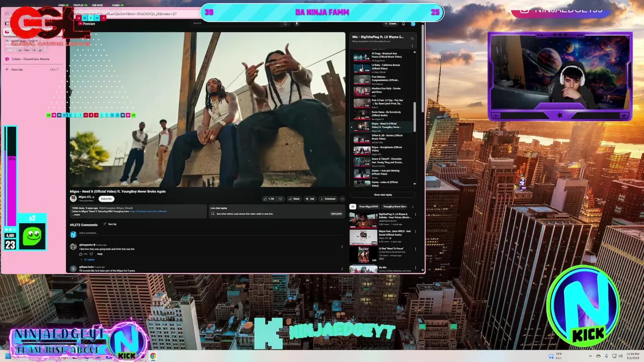
Task: Close the Mix playlist panel
Action: [x=412, y=38]
